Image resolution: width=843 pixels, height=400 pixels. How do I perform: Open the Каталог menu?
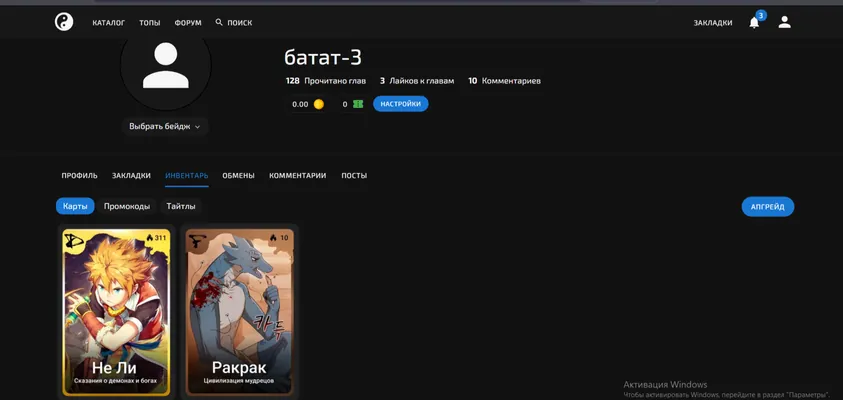click(109, 23)
